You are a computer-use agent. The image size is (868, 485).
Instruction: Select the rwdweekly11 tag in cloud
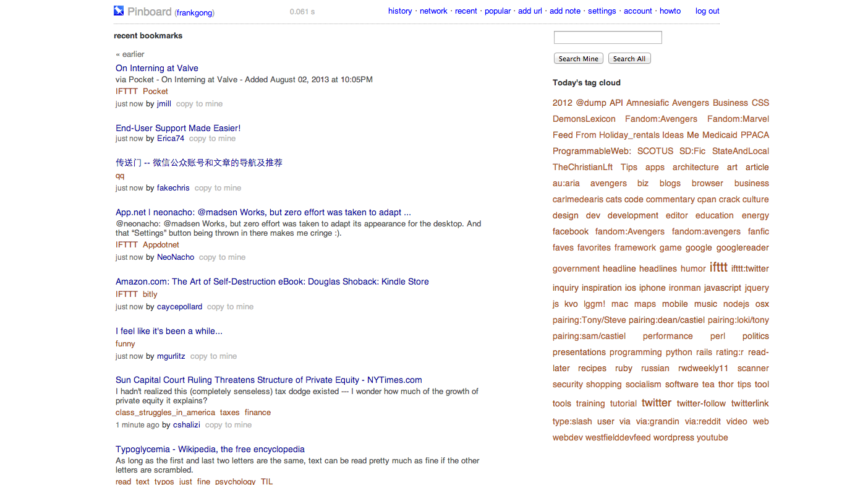pyautogui.click(x=703, y=369)
